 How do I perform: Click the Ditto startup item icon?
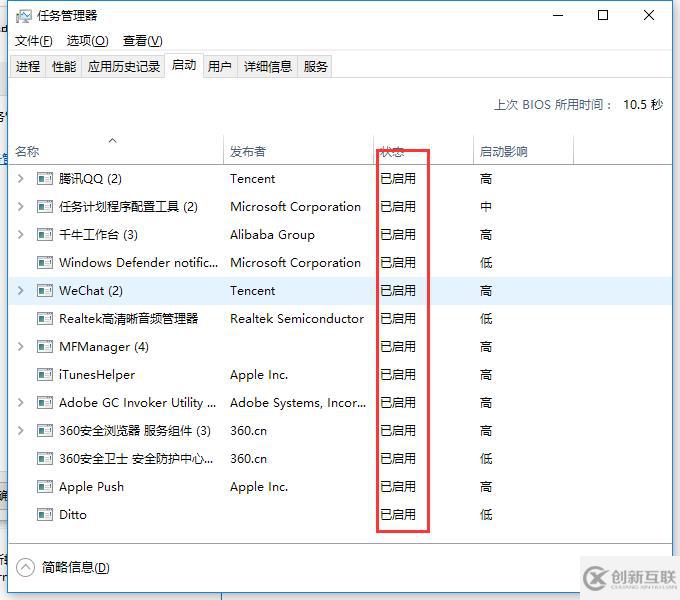click(44, 515)
